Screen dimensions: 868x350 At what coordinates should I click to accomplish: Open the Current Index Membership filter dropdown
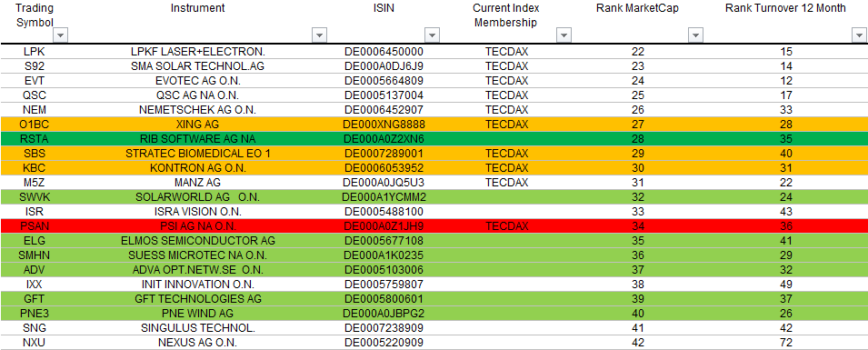[564, 35]
